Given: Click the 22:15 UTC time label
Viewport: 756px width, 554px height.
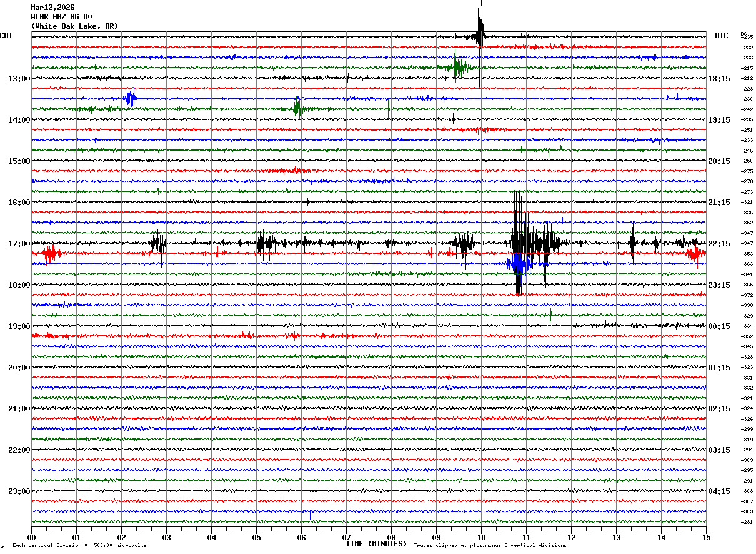Looking at the screenshot, I should click(x=719, y=244).
